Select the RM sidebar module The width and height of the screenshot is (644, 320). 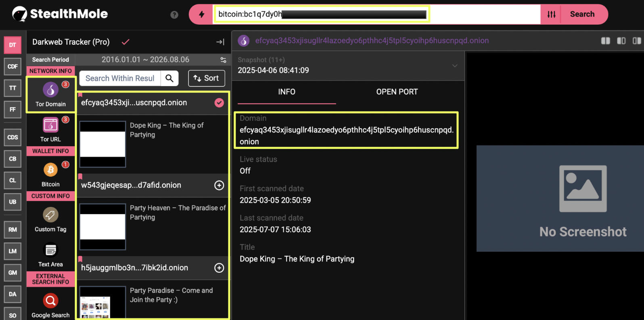13,229
